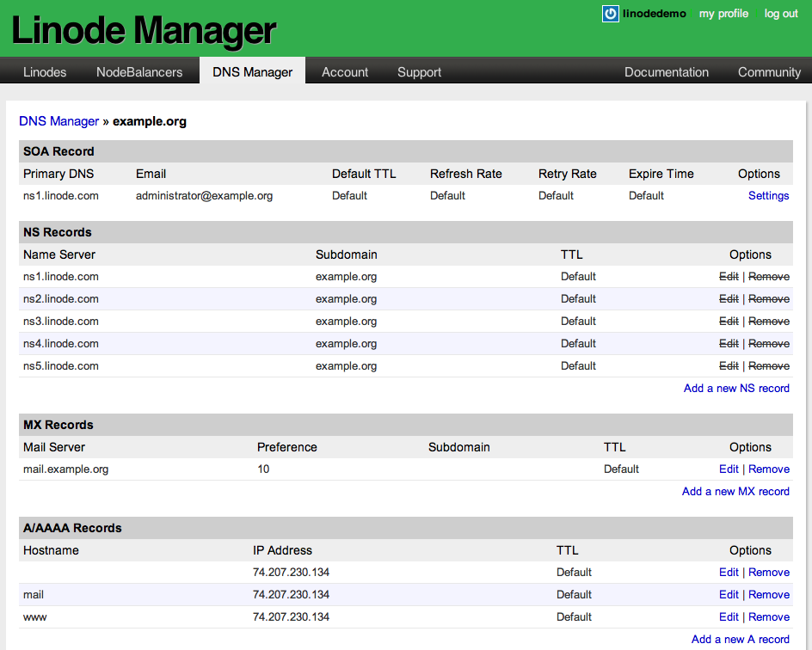Screen dimensions: 812x650
Task: Add a new A record
Action: pyautogui.click(x=740, y=640)
